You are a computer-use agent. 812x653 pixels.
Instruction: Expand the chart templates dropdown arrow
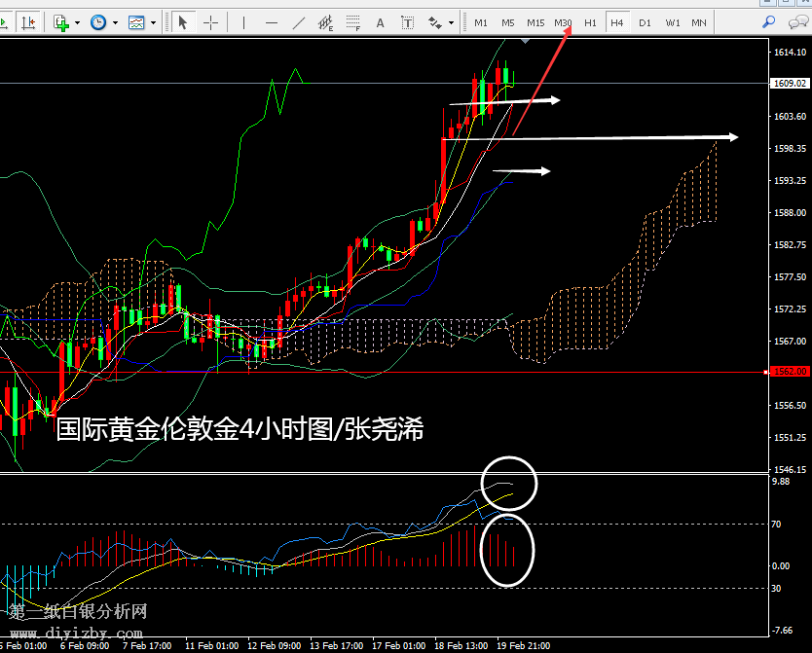(153, 22)
